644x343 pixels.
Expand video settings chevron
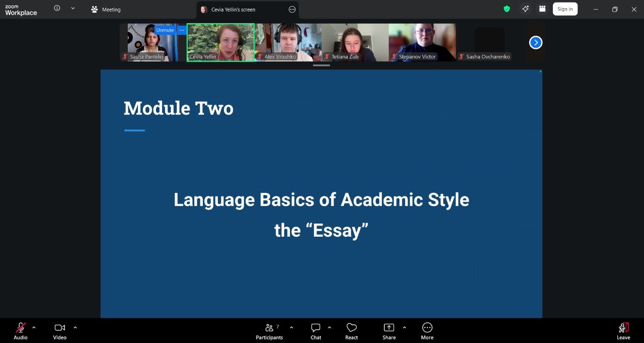tap(75, 327)
